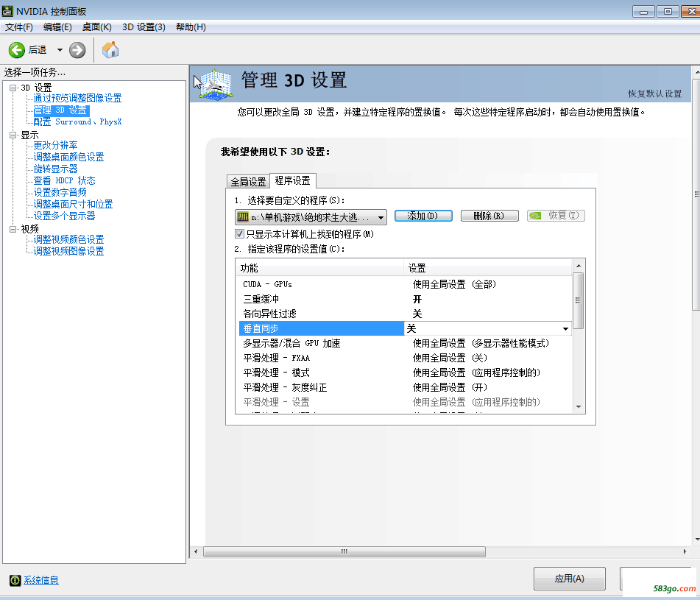Viewport: 700px width, 600px height.
Task: Select the 平滑处理 - 灰度纠正 row
Action: pos(405,387)
